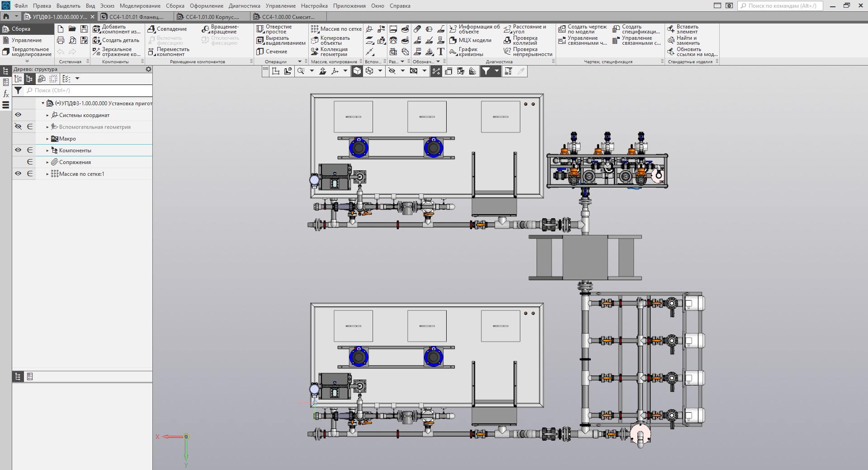Choose the Совпадение mate tool
The image size is (868, 470).
[152, 29]
